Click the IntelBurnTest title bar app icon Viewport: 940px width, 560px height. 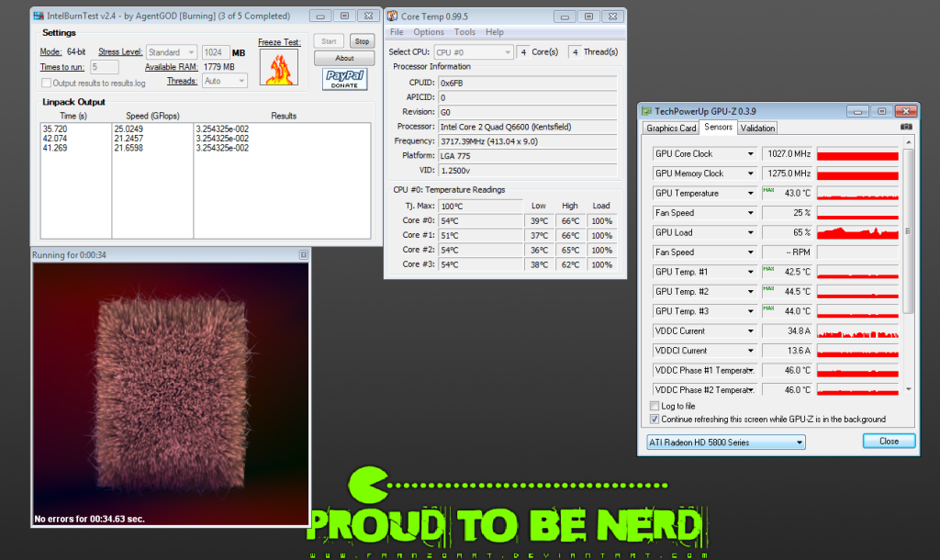tap(39, 16)
